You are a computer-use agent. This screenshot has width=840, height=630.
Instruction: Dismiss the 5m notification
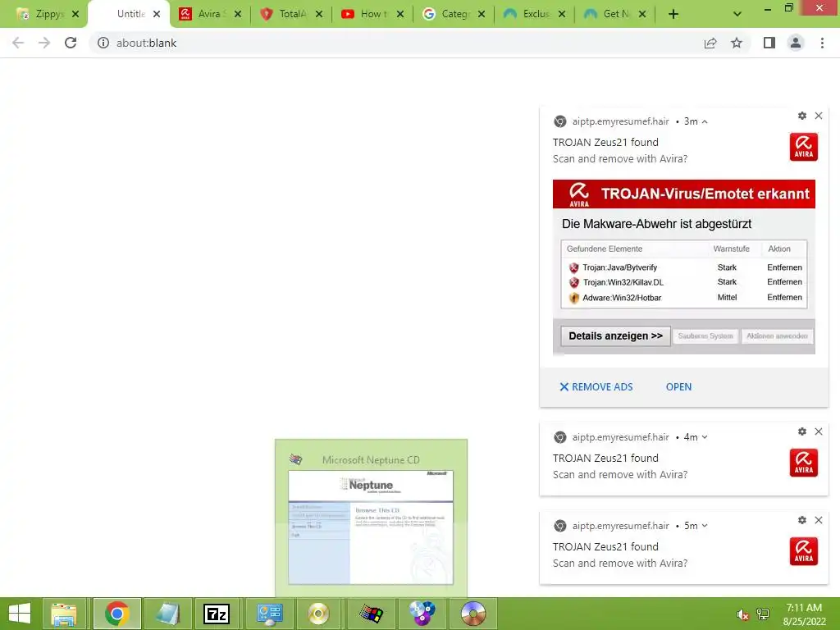(x=819, y=519)
